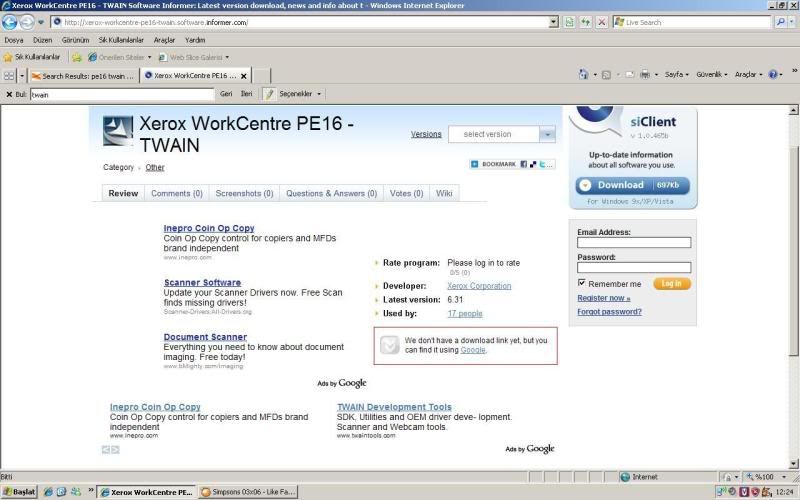Click Internet Explorer quick launch icon
The width and height of the screenshot is (800, 500).
point(48,492)
